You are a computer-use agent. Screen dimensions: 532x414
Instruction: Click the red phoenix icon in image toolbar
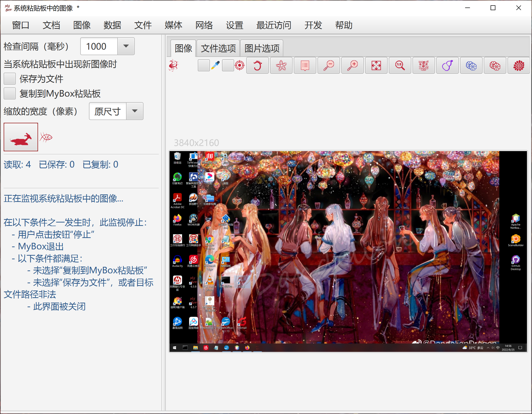174,65
